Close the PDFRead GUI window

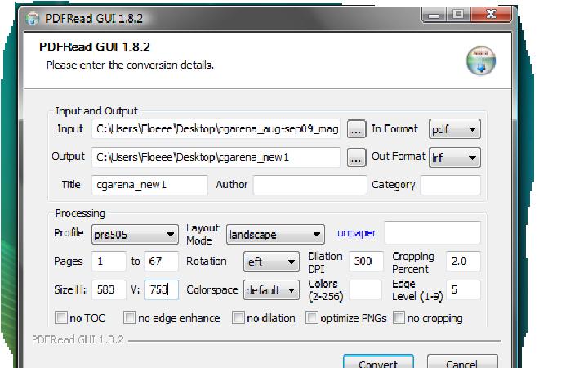[x=492, y=15]
